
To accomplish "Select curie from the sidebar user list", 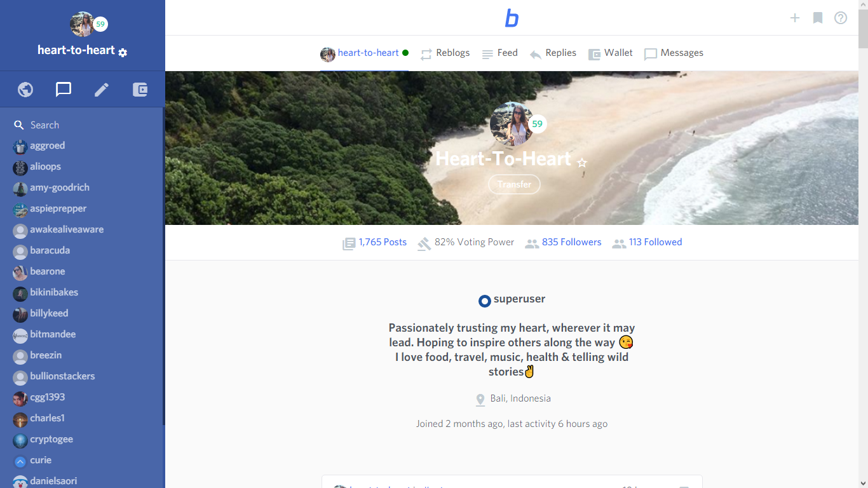I will point(41,460).
